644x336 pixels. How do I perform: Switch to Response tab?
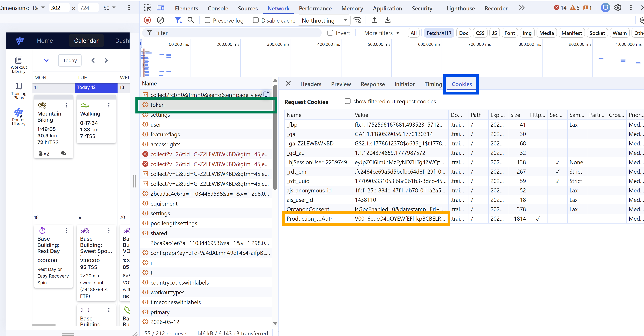(x=373, y=84)
